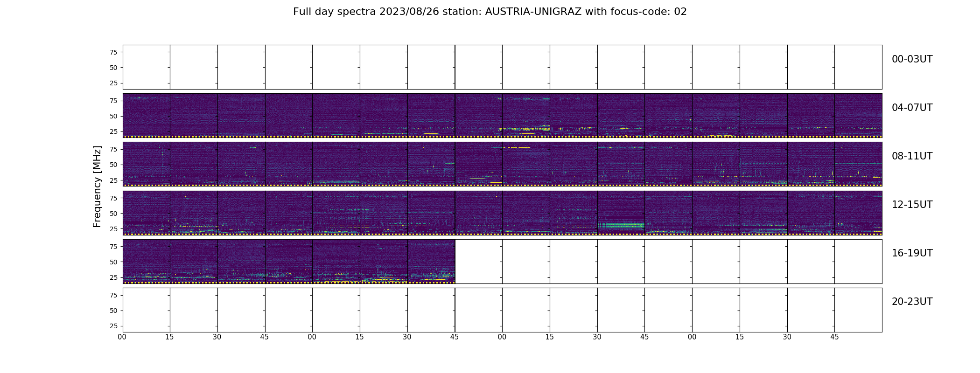Click the "Frequency [MHz]" y-axis label
Image resolution: width=980 pixels, height=373 pixels.
[x=97, y=186]
